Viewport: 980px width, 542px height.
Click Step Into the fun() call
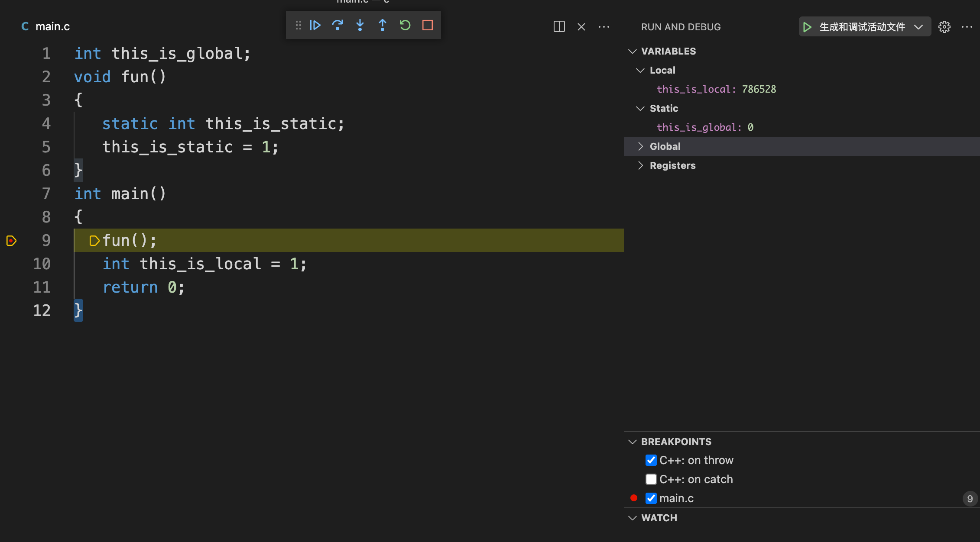tap(360, 25)
